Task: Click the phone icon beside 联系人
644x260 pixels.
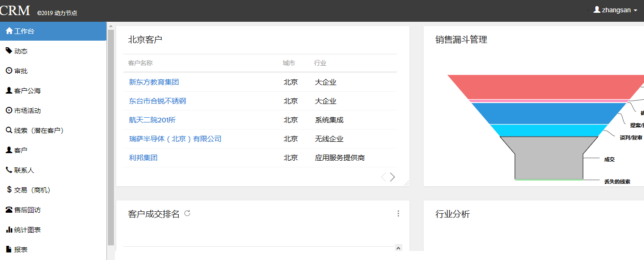Action: (9, 170)
